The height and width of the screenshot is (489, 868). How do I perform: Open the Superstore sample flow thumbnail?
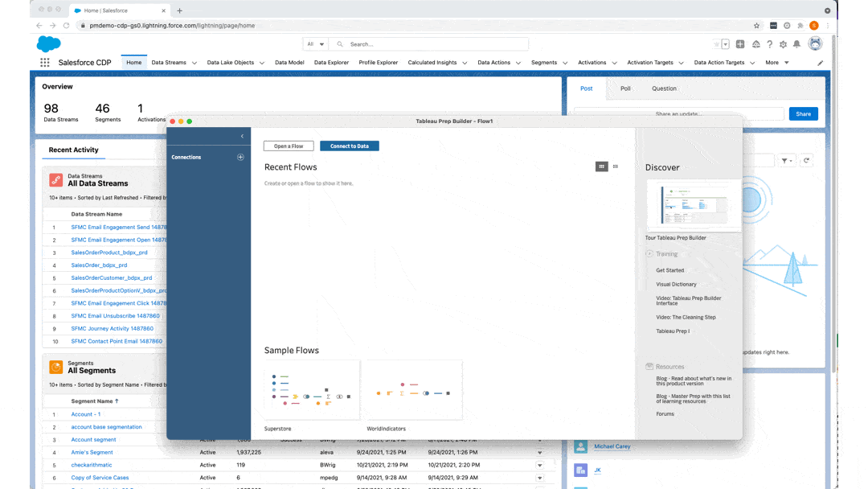point(312,390)
